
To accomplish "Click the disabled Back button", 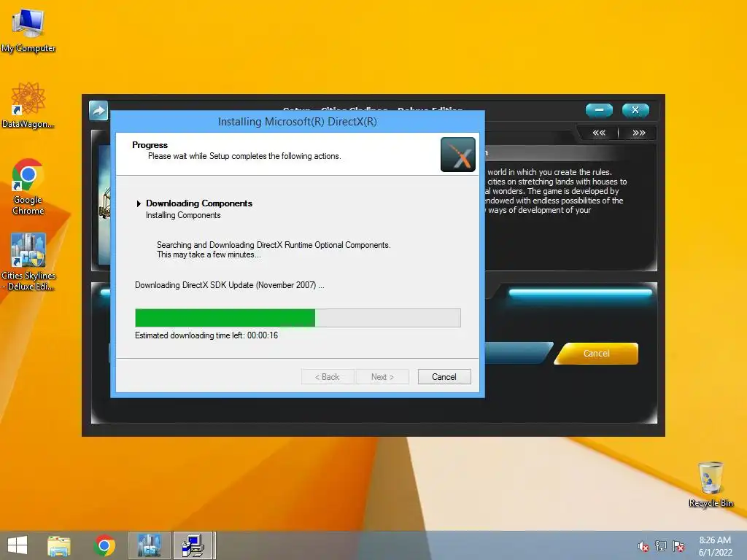I will pos(328,377).
